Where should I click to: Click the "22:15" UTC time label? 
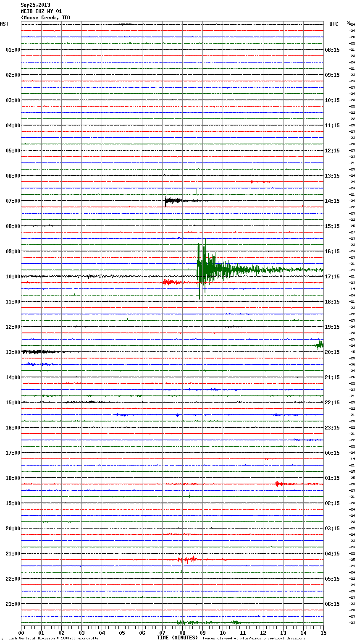(x=332, y=403)
